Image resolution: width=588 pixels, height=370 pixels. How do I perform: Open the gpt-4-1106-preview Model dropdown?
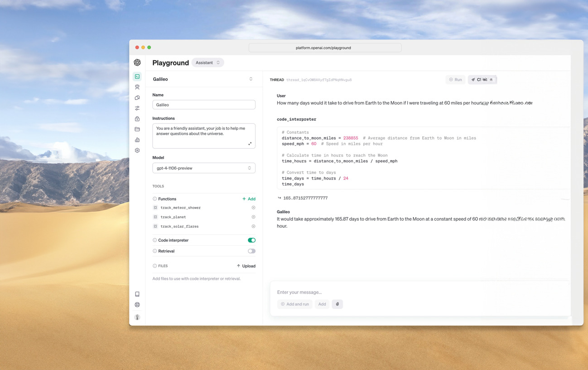click(x=204, y=168)
